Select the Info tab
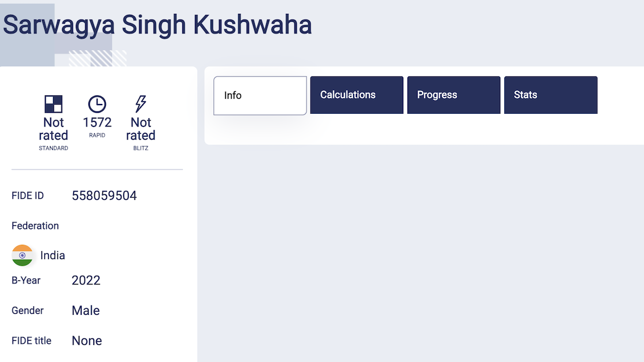 tap(260, 95)
